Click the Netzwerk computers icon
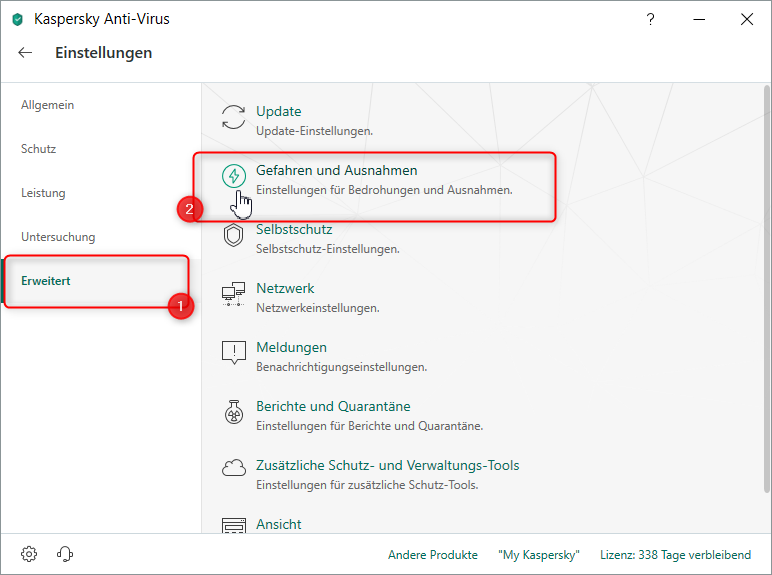Viewport: 772px width, 575px height. click(x=233, y=294)
